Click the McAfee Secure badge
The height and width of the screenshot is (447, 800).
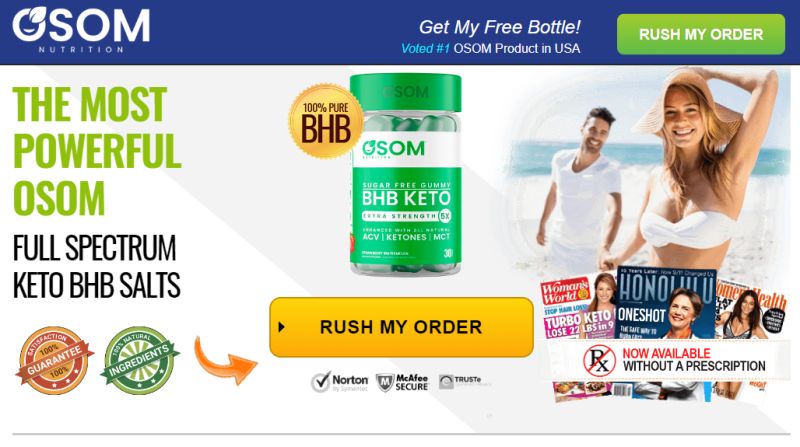[x=403, y=382]
